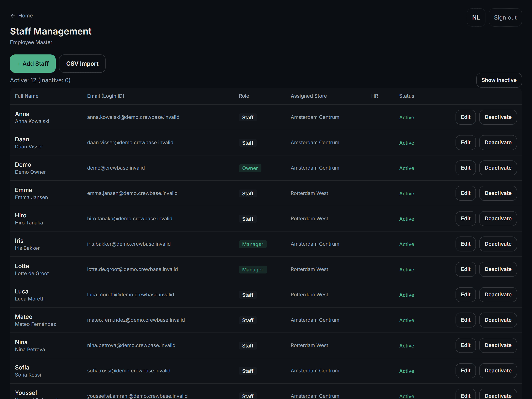This screenshot has height=399, width=532.
Task: Click the Owner role badge
Action: [x=250, y=168]
